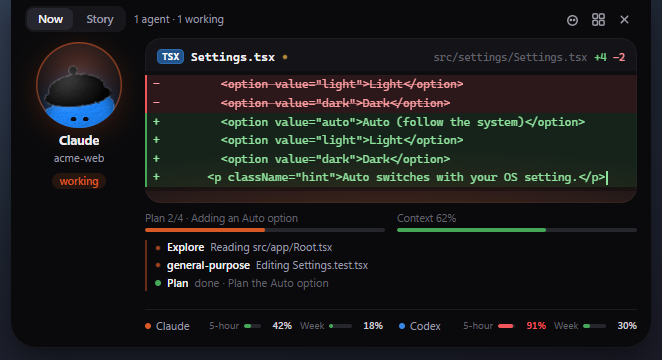Click the src/settings/Settings.tsx path
662x360 pixels.
(510, 57)
